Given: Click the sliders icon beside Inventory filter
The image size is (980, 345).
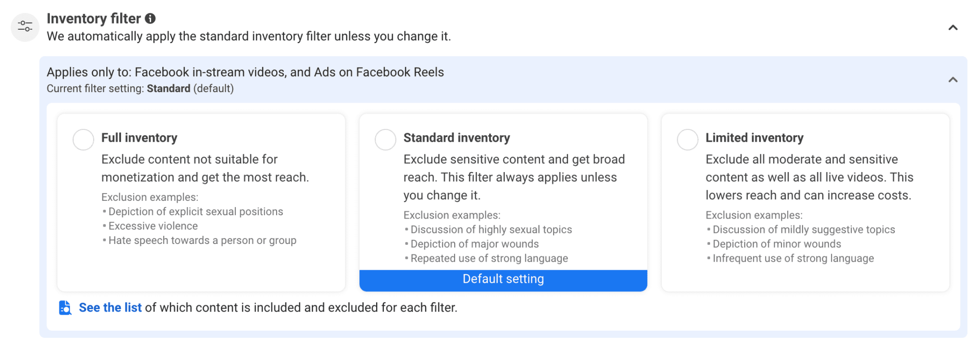Looking at the screenshot, I should tap(24, 27).
